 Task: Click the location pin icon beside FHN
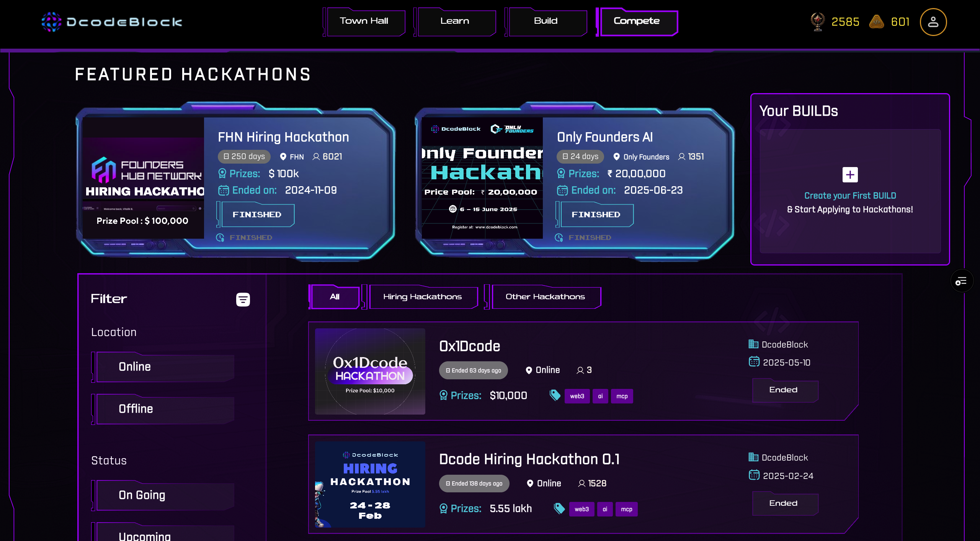pyautogui.click(x=283, y=157)
